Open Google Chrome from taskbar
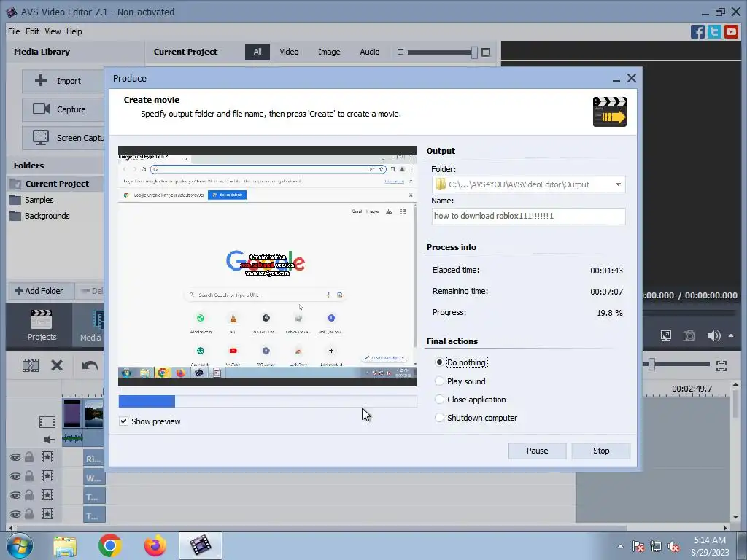Viewport: 747px width, 560px height. [110, 545]
